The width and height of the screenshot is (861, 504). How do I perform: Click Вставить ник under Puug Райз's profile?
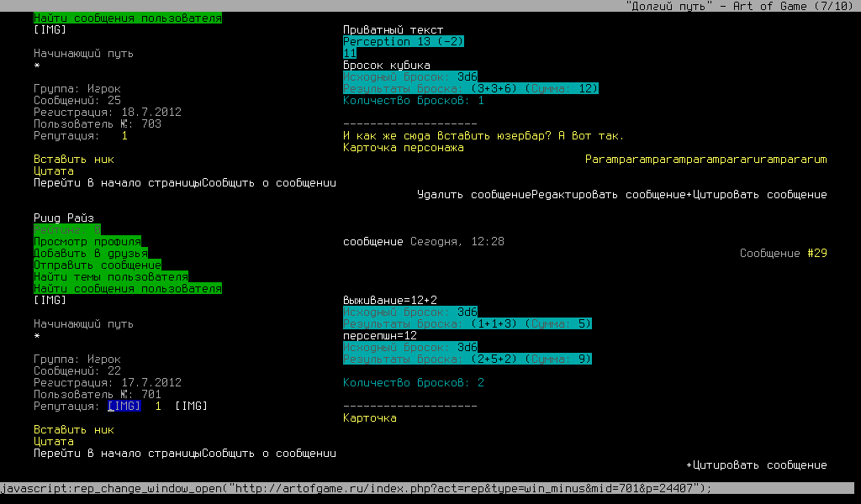click(x=74, y=430)
